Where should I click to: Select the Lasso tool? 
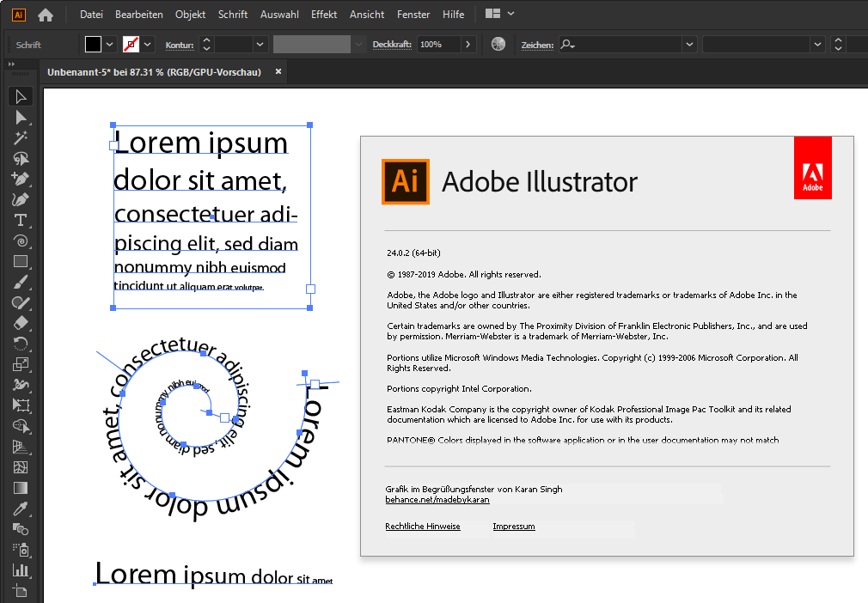[x=21, y=159]
